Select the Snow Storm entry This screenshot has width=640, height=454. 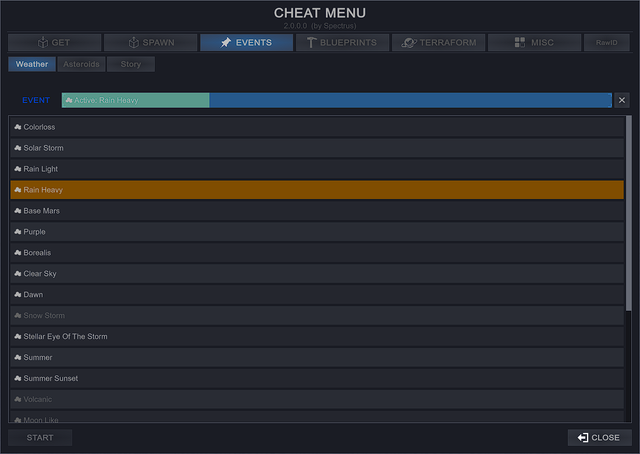coord(317,316)
